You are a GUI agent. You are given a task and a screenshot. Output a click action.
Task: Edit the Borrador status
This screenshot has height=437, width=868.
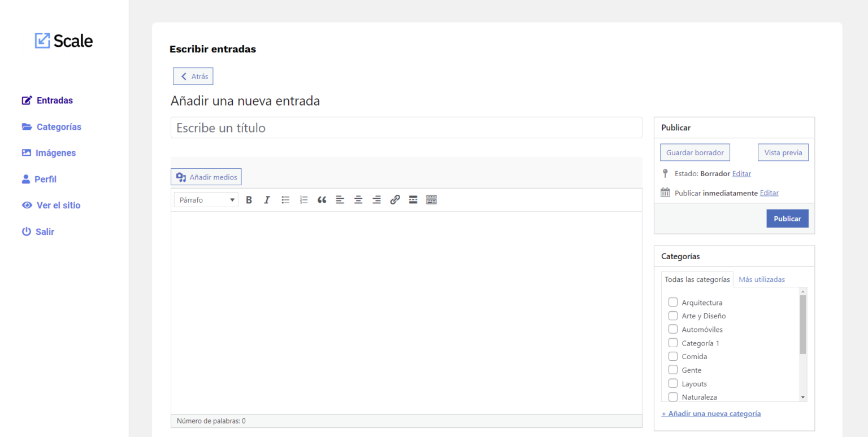(x=741, y=173)
